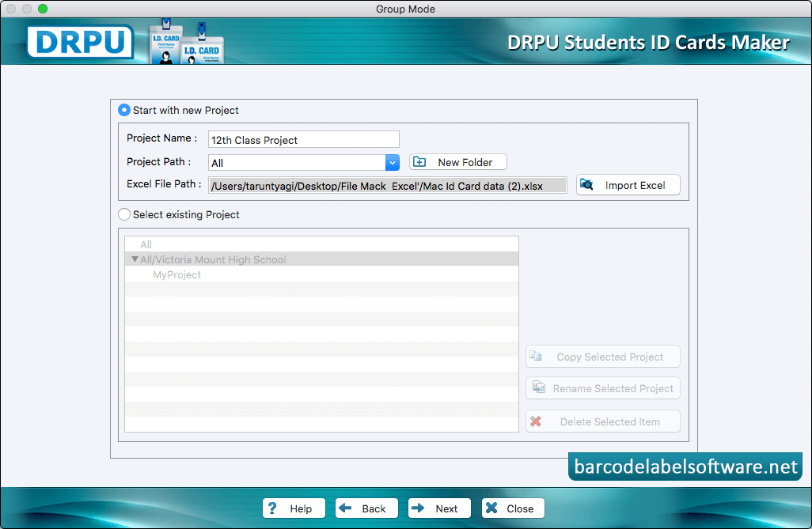Select the Start with new Project radio button
Screen dimensions: 812x529
[123, 110]
